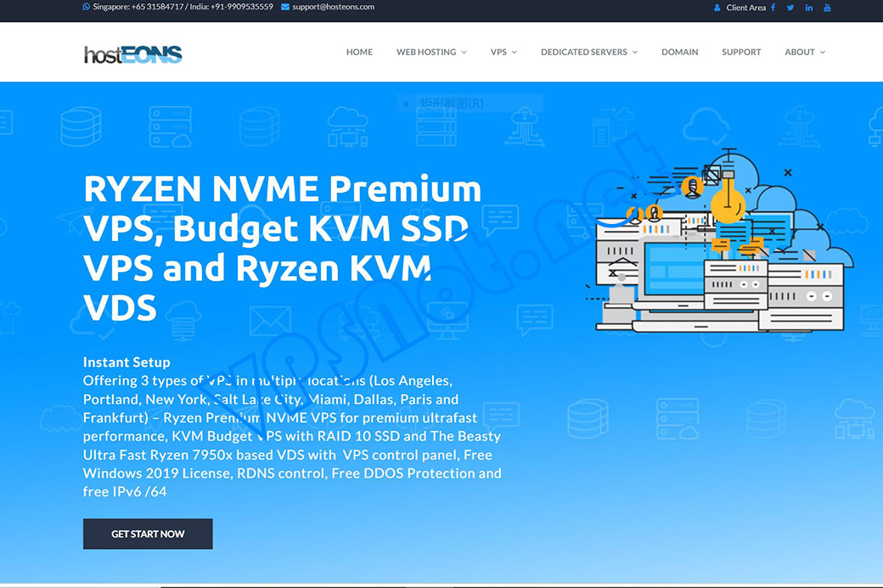Viewport: 883px width, 588px height.
Task: Click the email envelope icon
Action: (x=285, y=7)
